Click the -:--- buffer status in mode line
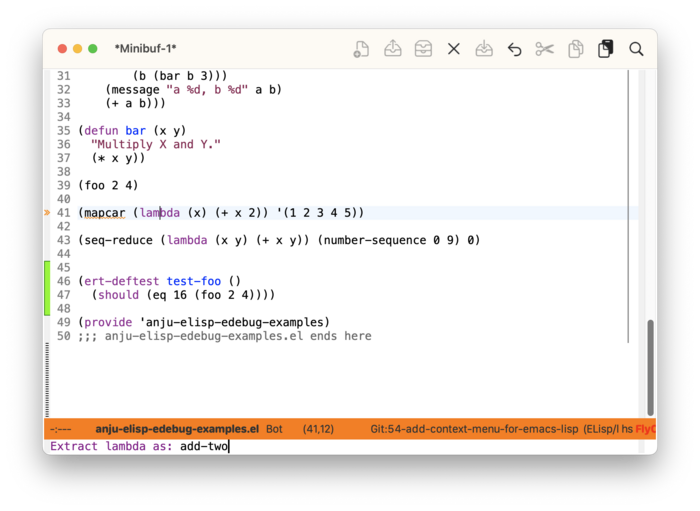This screenshot has width=700, height=511. click(x=61, y=429)
